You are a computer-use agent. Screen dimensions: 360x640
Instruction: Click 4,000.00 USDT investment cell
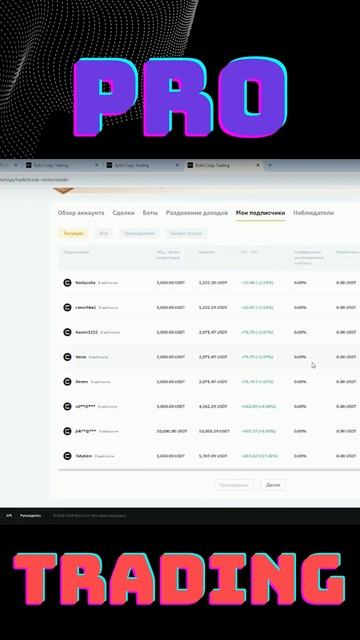pos(171,407)
